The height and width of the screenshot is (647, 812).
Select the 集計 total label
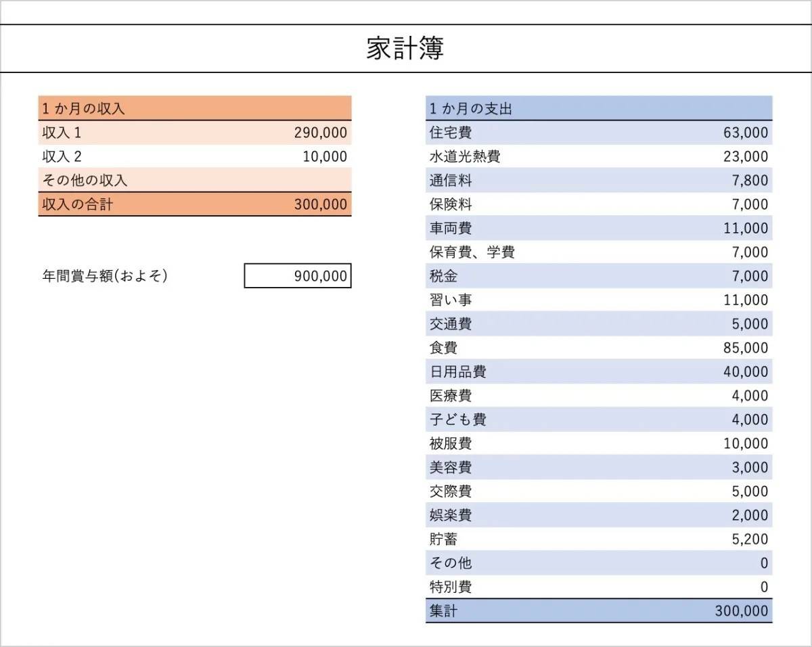[x=444, y=611]
